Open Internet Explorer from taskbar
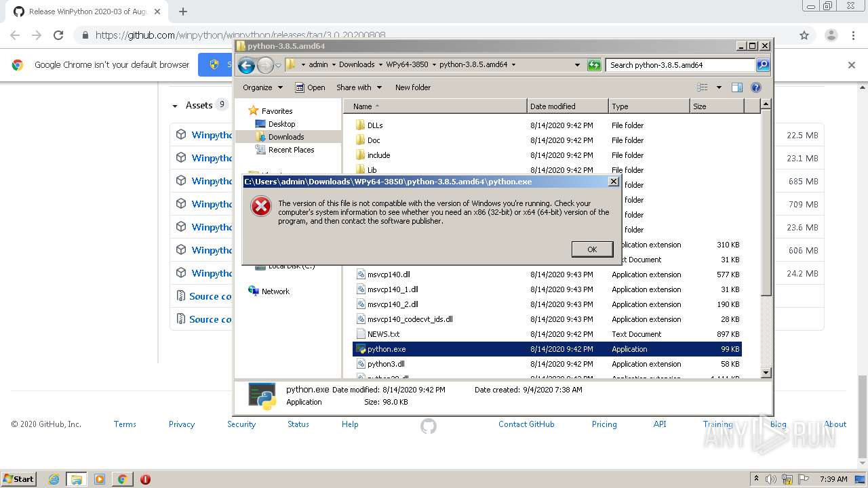This screenshot has height=488, width=868. (54, 479)
